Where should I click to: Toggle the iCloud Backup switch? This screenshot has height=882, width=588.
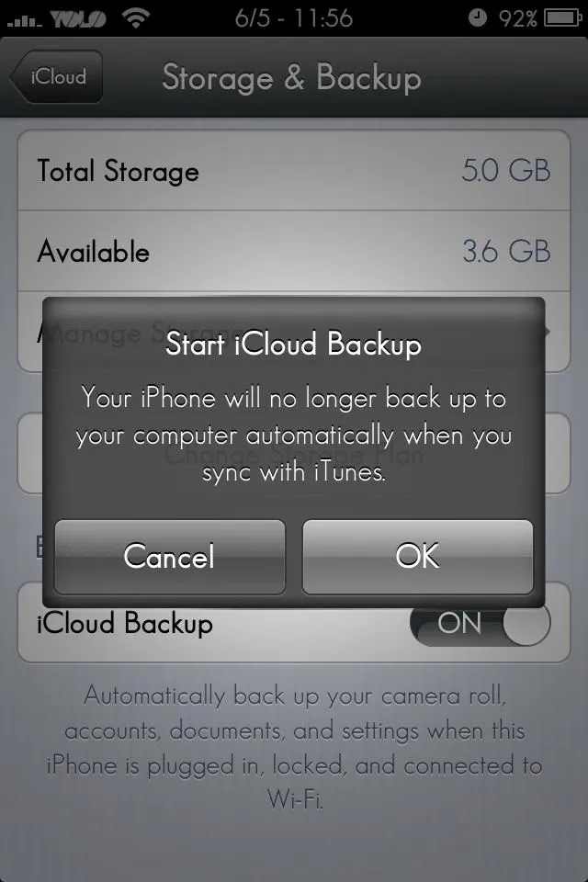click(x=480, y=623)
